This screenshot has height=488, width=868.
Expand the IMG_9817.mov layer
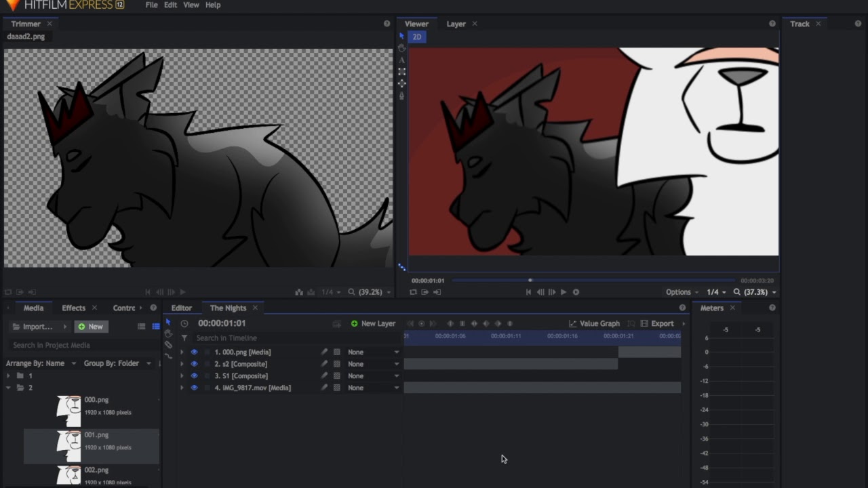181,388
